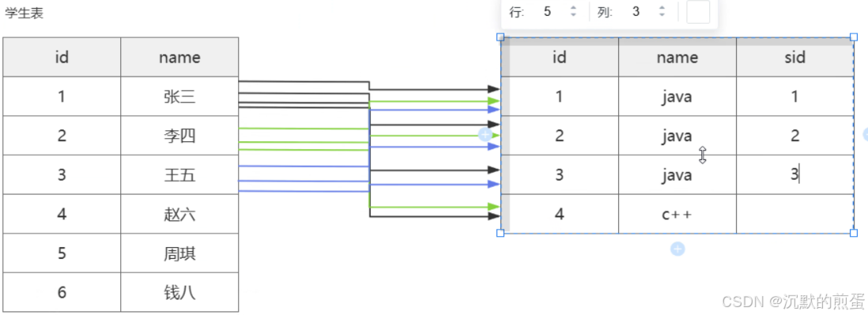Increase the row count stepper arrow
Image resolution: width=868 pixels, height=315 pixels.
click(573, 8)
